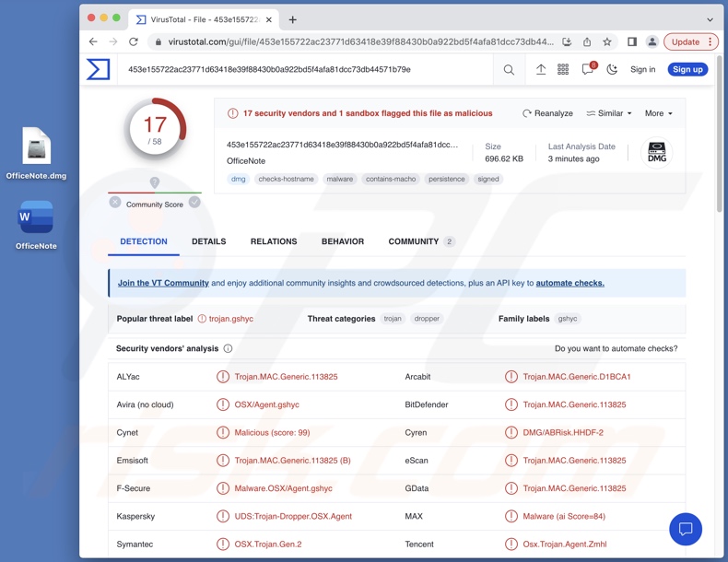Open the notifications comment icon

coord(588,69)
